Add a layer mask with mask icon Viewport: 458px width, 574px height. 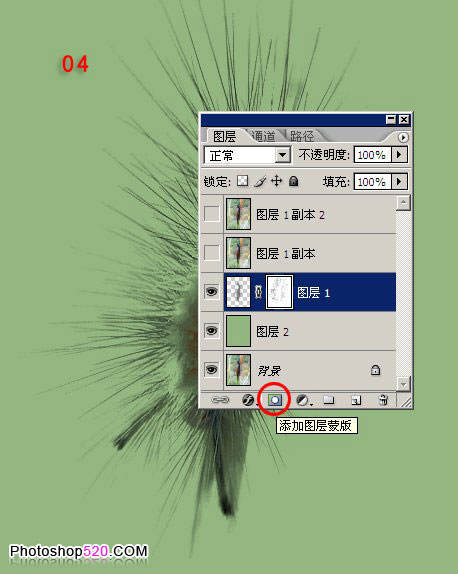click(x=275, y=400)
